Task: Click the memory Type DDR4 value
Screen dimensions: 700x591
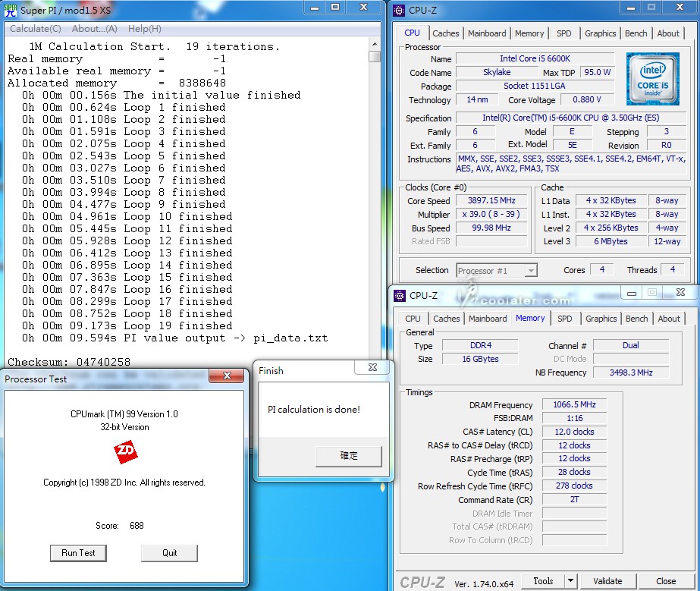Action: pyautogui.click(x=480, y=345)
